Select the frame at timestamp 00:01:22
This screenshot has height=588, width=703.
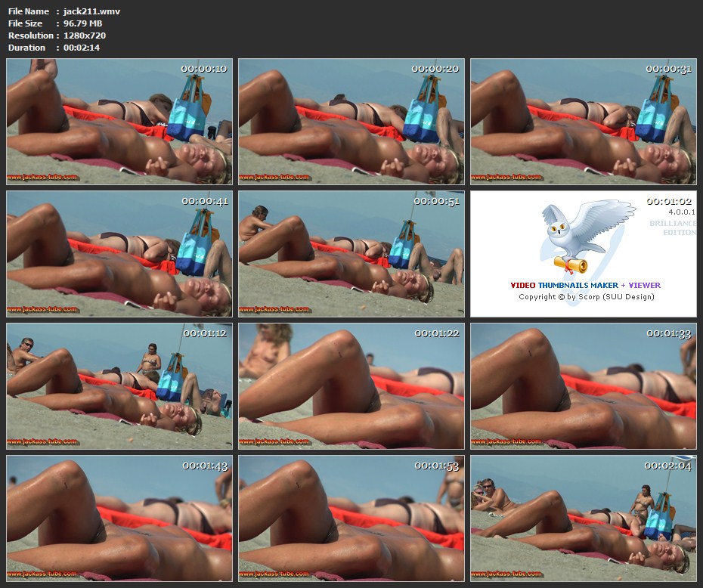tap(351, 386)
